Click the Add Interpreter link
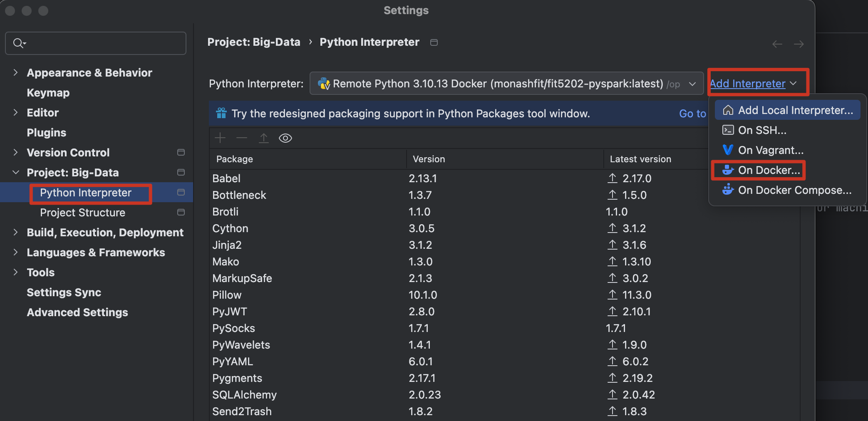868x421 pixels. pyautogui.click(x=747, y=84)
